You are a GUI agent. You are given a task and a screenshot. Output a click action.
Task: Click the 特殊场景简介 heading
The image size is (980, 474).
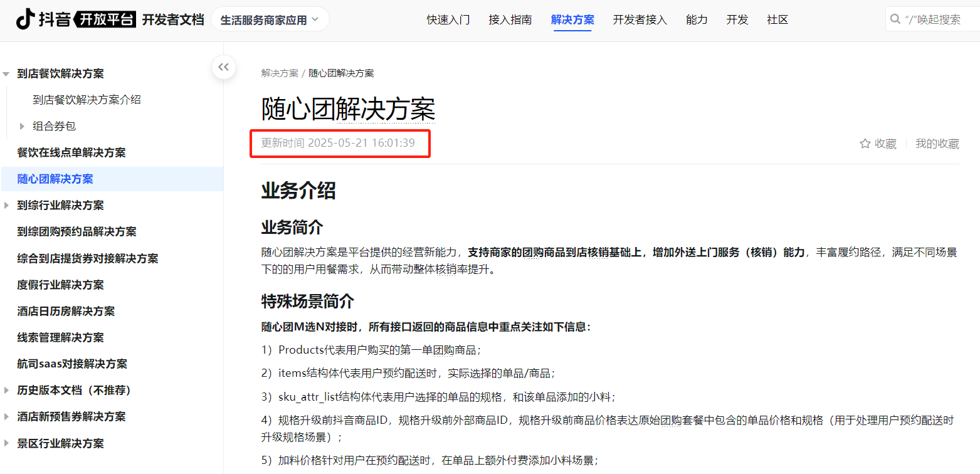(x=308, y=301)
